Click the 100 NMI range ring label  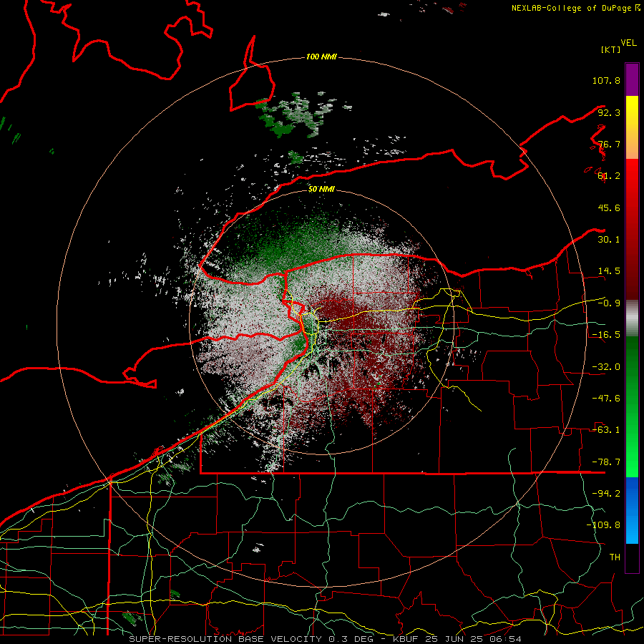[321, 57]
